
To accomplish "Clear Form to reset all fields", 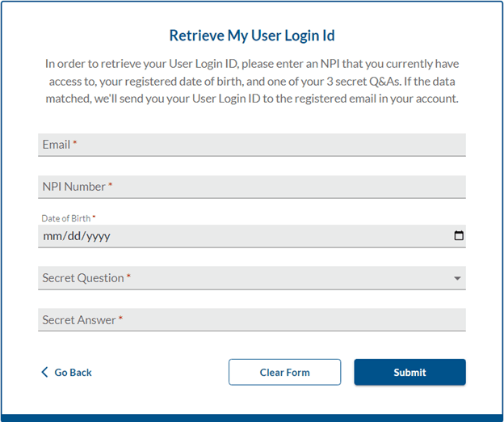I will coord(285,372).
